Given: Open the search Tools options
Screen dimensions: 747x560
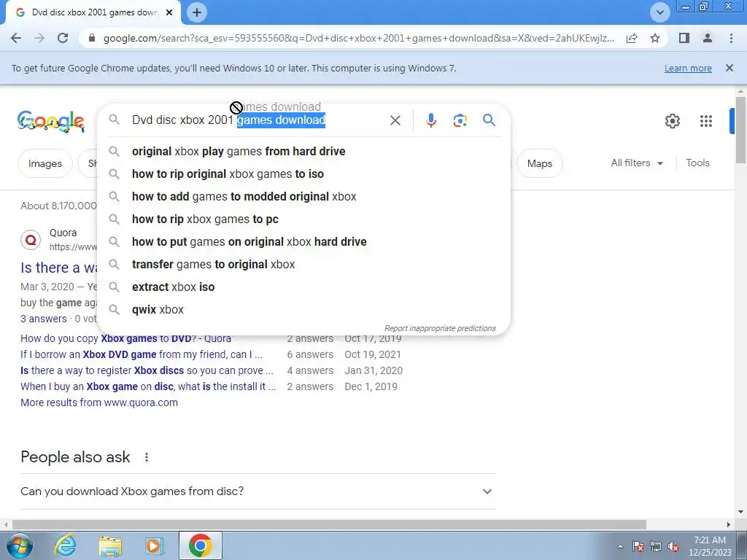Looking at the screenshot, I should (x=697, y=163).
